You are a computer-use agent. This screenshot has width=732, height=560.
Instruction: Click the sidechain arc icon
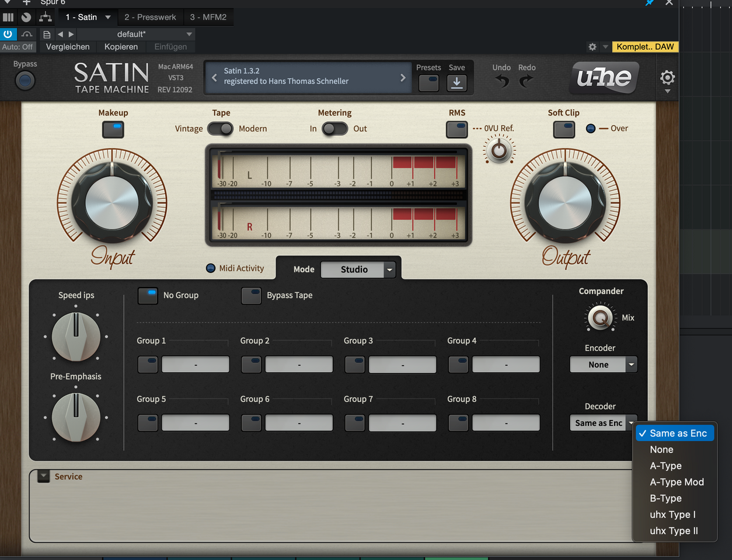[x=27, y=34]
